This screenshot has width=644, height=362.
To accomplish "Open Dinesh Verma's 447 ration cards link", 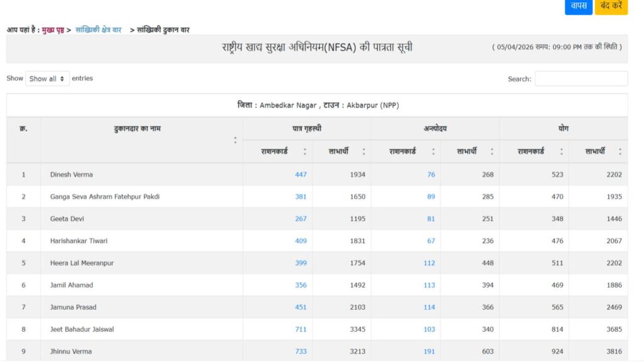I will (x=301, y=175).
